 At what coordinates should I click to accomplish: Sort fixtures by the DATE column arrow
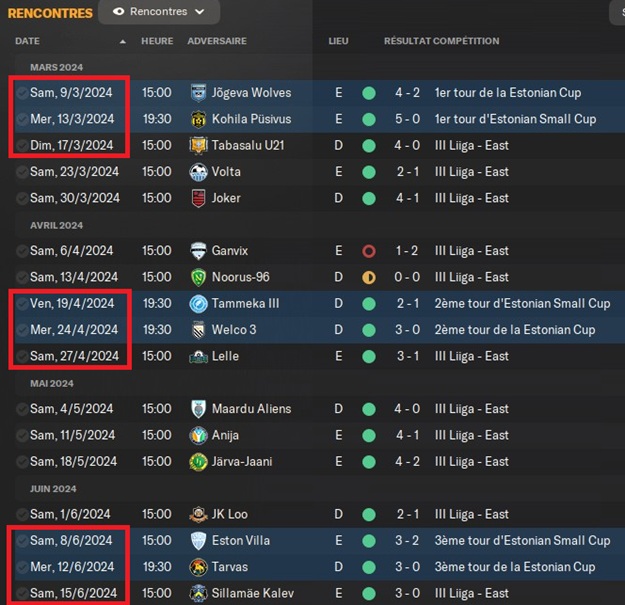point(123,41)
